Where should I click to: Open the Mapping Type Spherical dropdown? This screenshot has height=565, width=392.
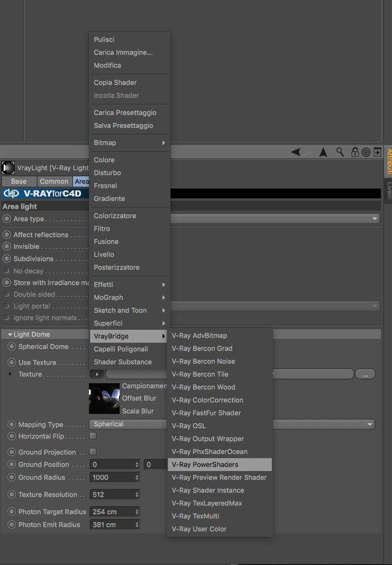(232, 424)
